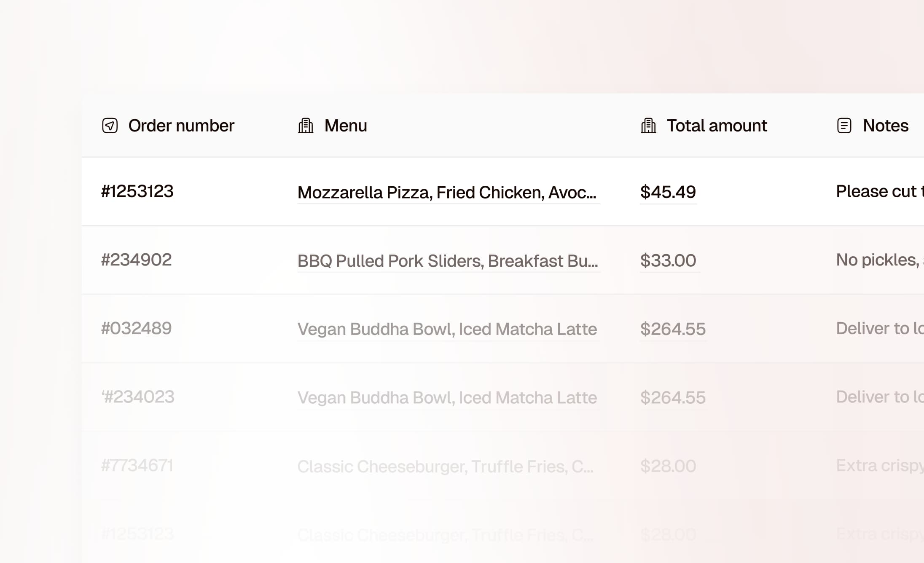This screenshot has width=924, height=563.
Task: Click the building icon beside Menu
Action: tap(306, 126)
